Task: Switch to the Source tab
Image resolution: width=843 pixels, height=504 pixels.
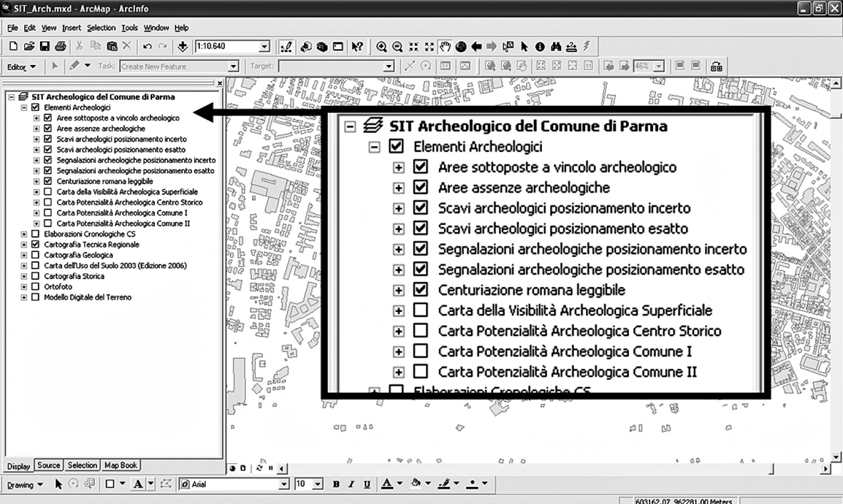Action: [x=49, y=465]
